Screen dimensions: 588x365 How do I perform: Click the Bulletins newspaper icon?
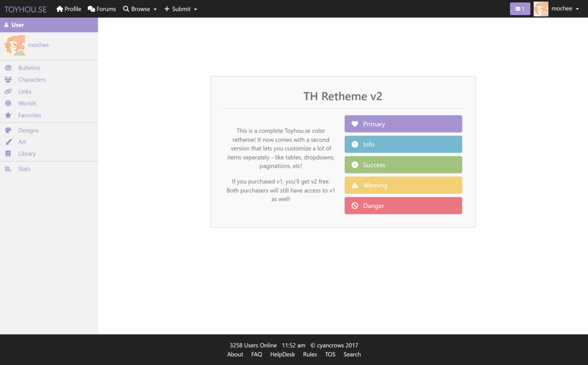(x=8, y=67)
